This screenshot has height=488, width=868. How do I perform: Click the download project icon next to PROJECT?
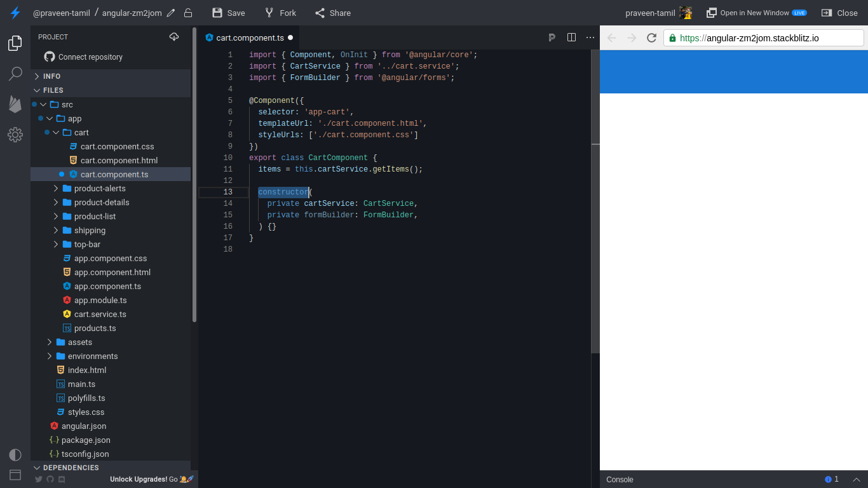point(173,36)
